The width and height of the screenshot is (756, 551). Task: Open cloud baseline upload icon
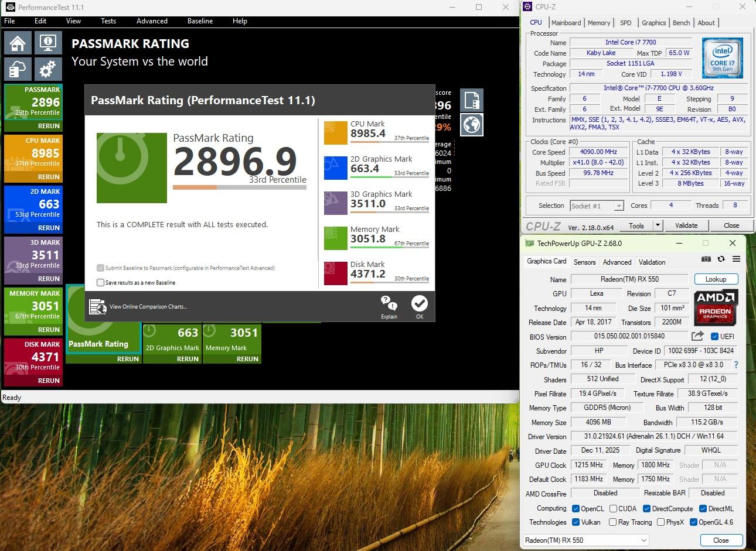pyautogui.click(x=18, y=69)
